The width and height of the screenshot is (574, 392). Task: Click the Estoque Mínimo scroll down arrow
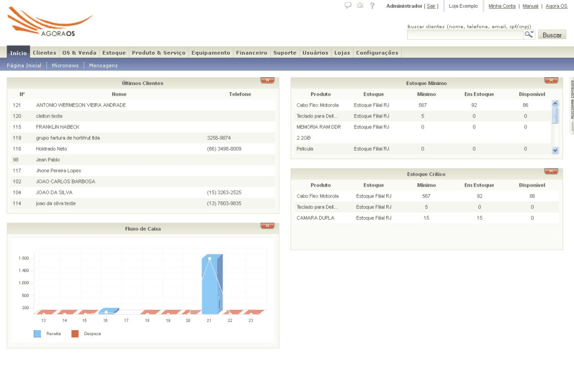coord(555,150)
